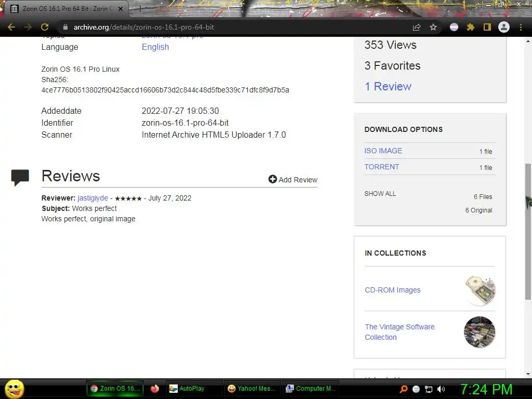Click the Addeddate 2022-07-27 19:05:30 value
Viewport: 532px width, 399px height.
pos(180,111)
